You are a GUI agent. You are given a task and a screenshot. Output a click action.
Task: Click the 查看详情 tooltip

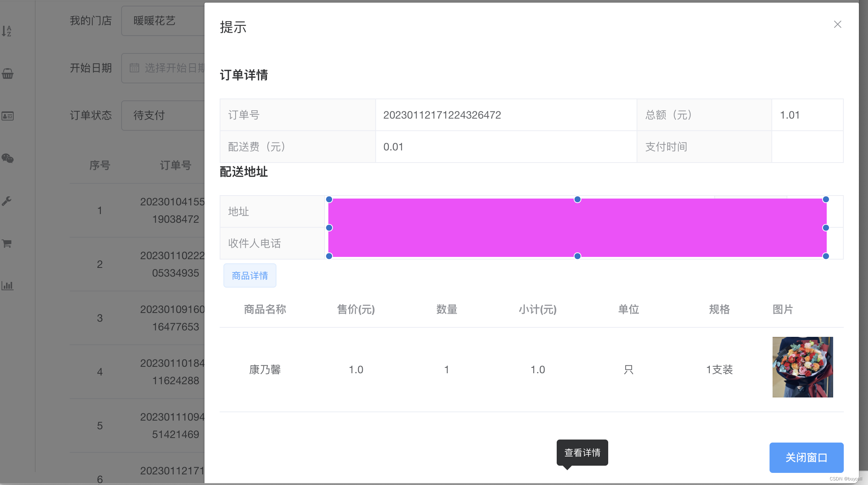(582, 452)
